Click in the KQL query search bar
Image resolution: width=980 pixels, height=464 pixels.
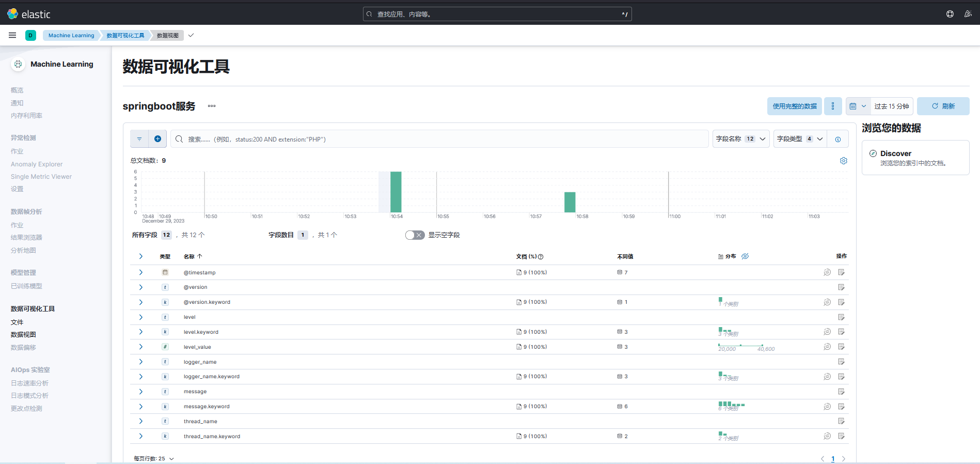pos(439,139)
